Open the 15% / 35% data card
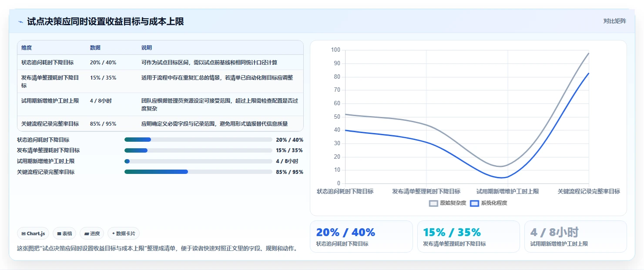644x270 pixels. coord(468,237)
